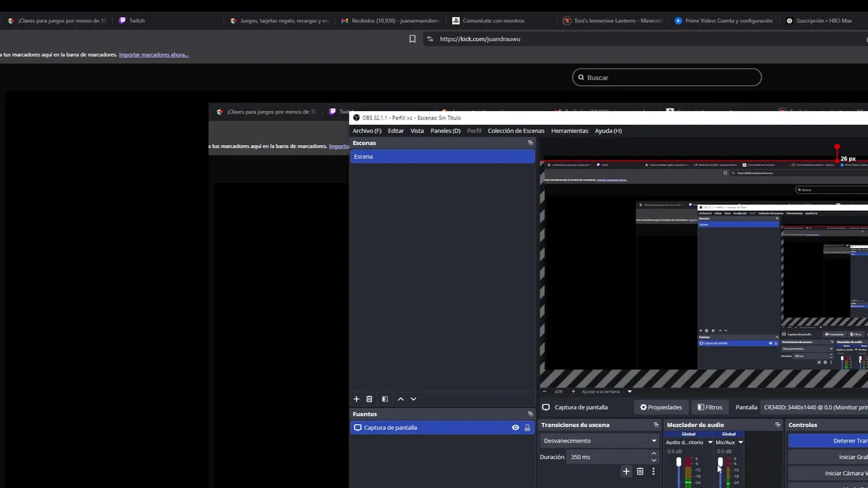Viewport: 868px width, 488px height.
Task: Click the Buscar search field
Action: [x=667, y=77]
